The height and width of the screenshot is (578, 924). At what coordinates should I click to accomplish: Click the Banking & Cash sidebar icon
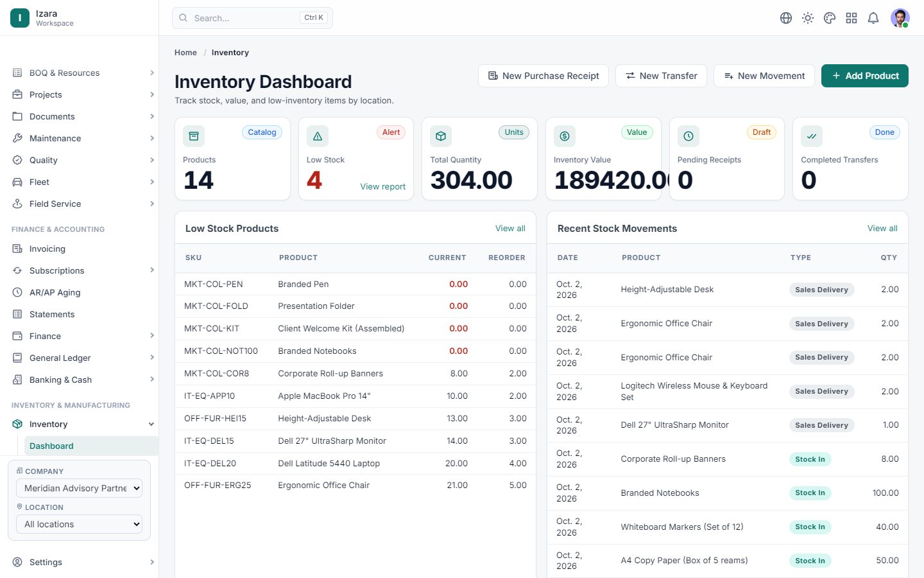click(17, 380)
